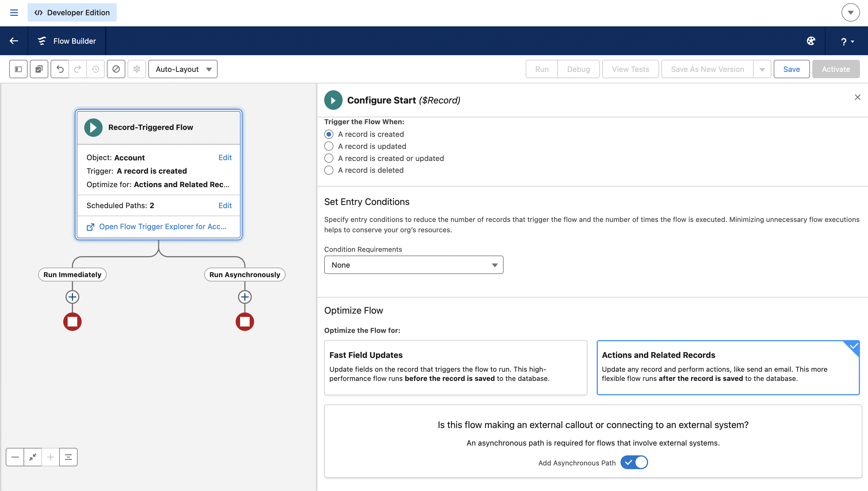
Task: Click the Activate button
Action: (x=836, y=69)
